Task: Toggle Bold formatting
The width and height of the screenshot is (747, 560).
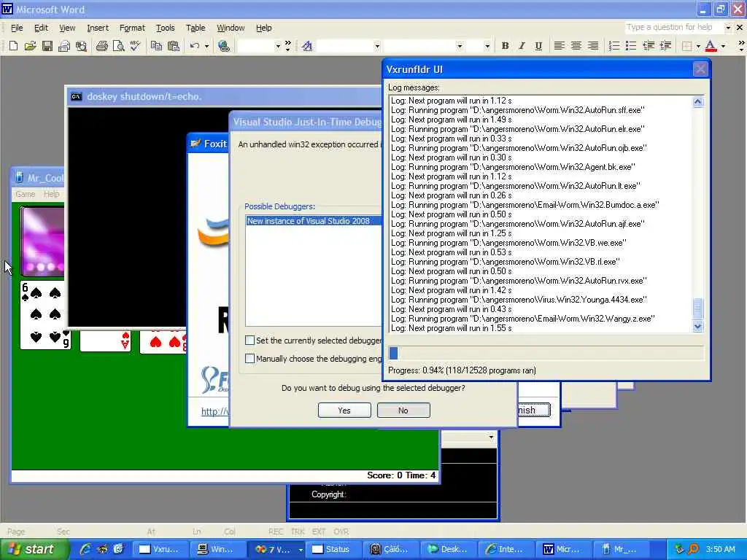Action: tap(505, 46)
